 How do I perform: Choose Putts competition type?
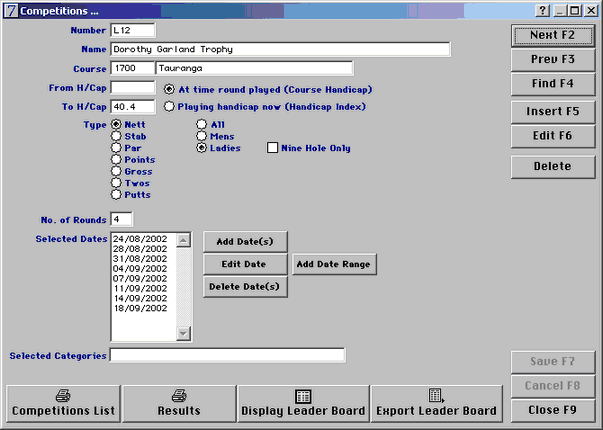click(116, 195)
